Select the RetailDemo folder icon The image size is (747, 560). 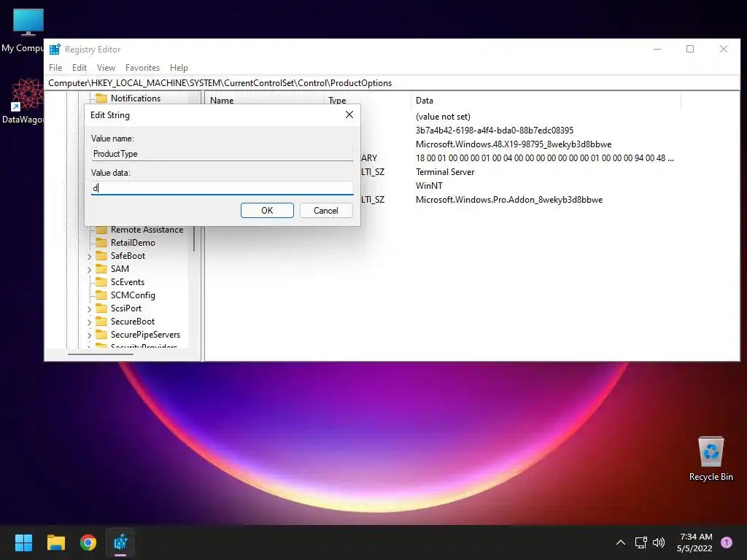(x=101, y=243)
